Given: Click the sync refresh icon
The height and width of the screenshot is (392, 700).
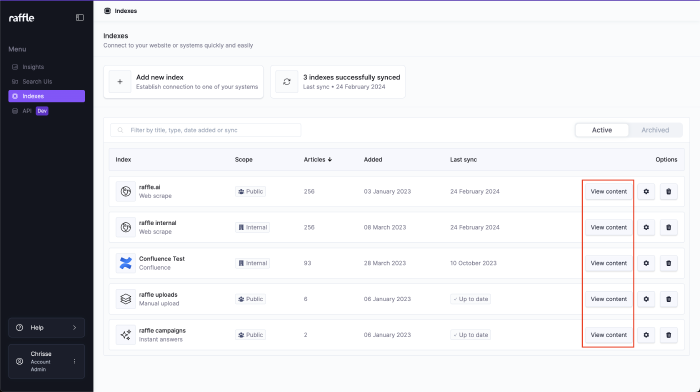Looking at the screenshot, I should (287, 82).
